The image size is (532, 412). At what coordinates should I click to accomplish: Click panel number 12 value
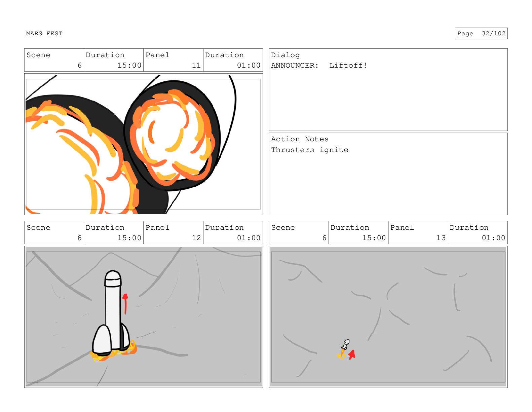click(x=196, y=238)
